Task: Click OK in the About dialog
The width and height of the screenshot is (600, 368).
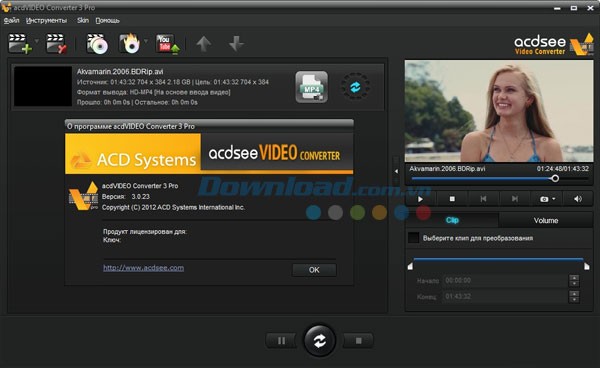Action: tap(314, 270)
